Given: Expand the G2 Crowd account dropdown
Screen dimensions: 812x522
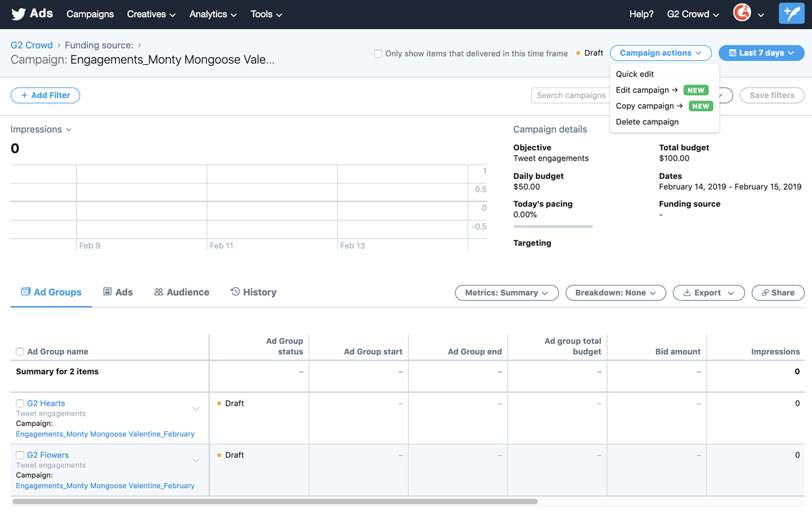Looking at the screenshot, I should pyautogui.click(x=694, y=14).
